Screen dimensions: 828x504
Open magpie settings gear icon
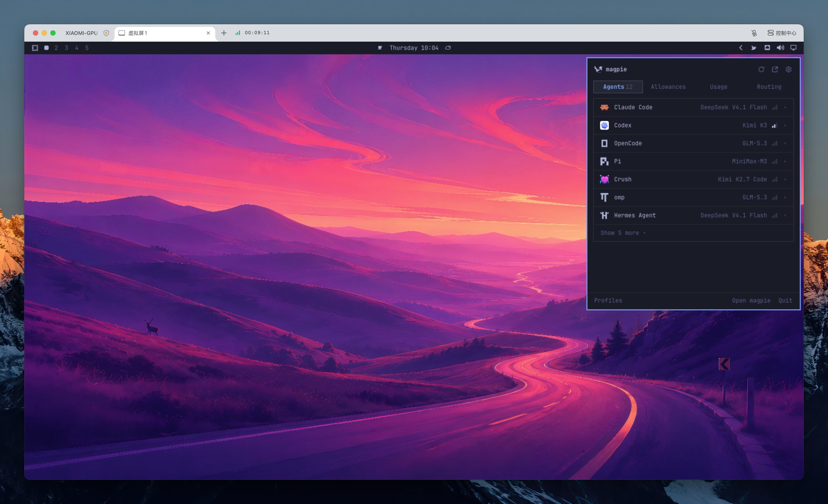[789, 69]
